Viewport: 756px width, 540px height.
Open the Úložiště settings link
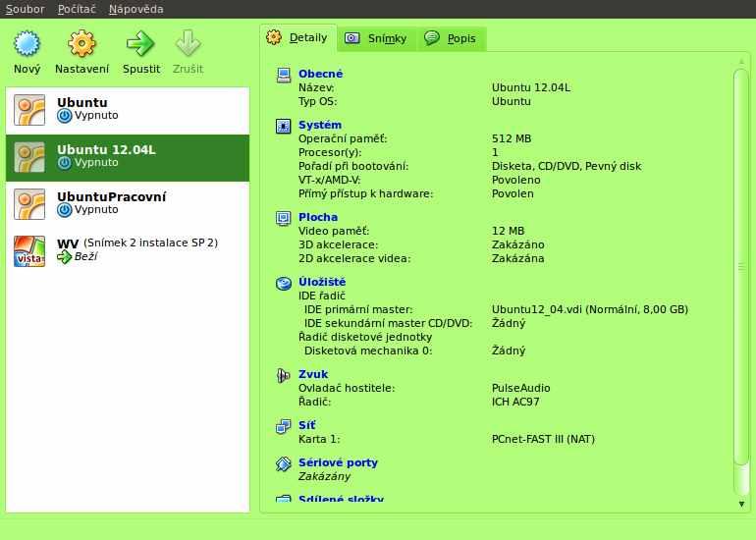pos(322,282)
